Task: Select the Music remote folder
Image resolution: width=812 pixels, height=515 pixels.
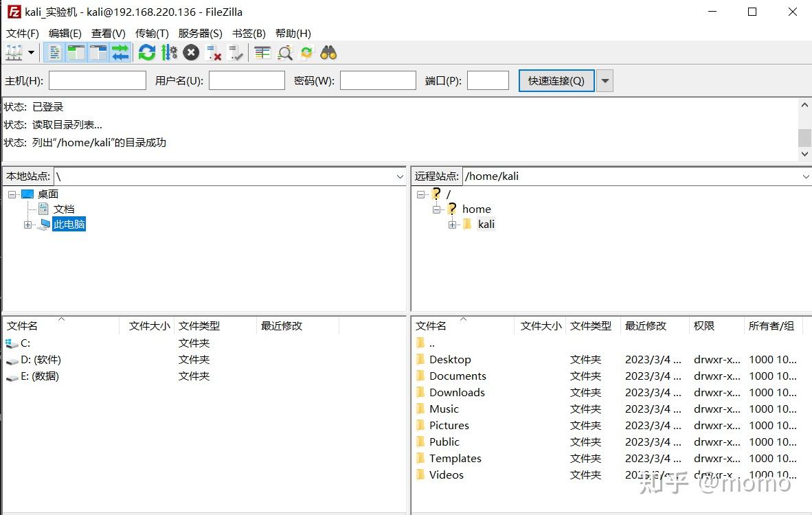Action: click(x=444, y=409)
